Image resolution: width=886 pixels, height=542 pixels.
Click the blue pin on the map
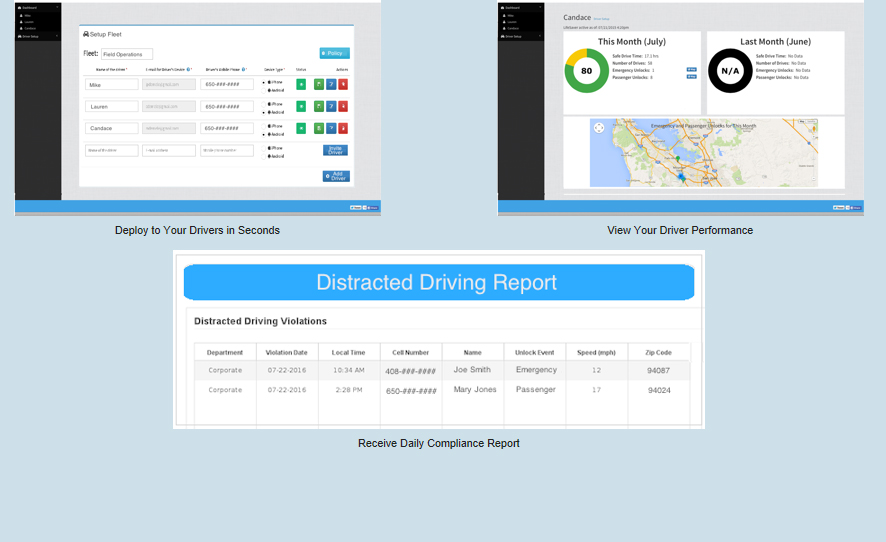[681, 177]
